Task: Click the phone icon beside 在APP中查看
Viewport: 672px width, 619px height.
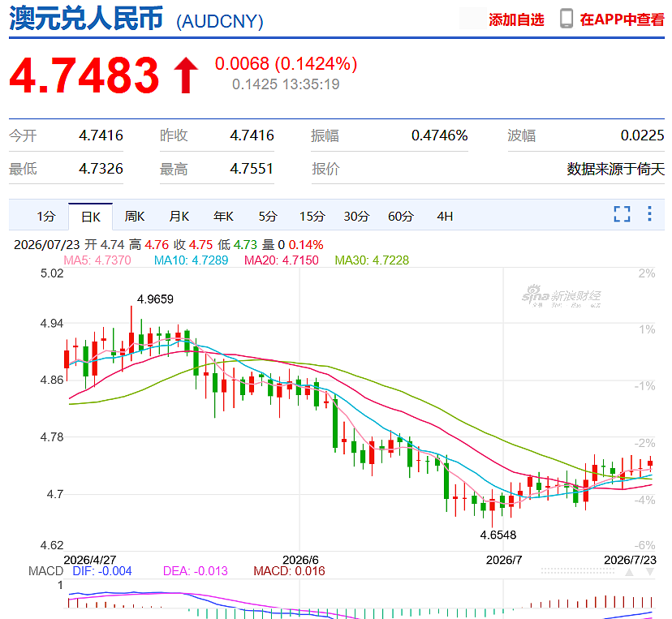Action: [x=566, y=19]
